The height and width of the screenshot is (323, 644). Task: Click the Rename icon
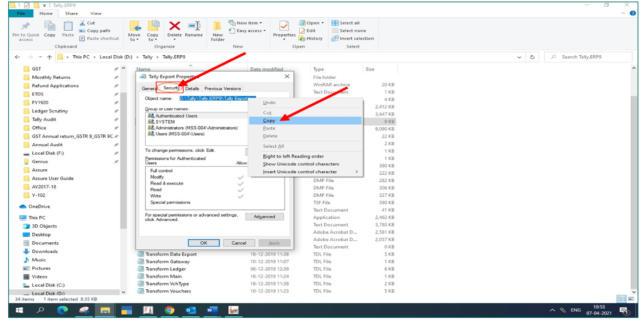pos(194,26)
